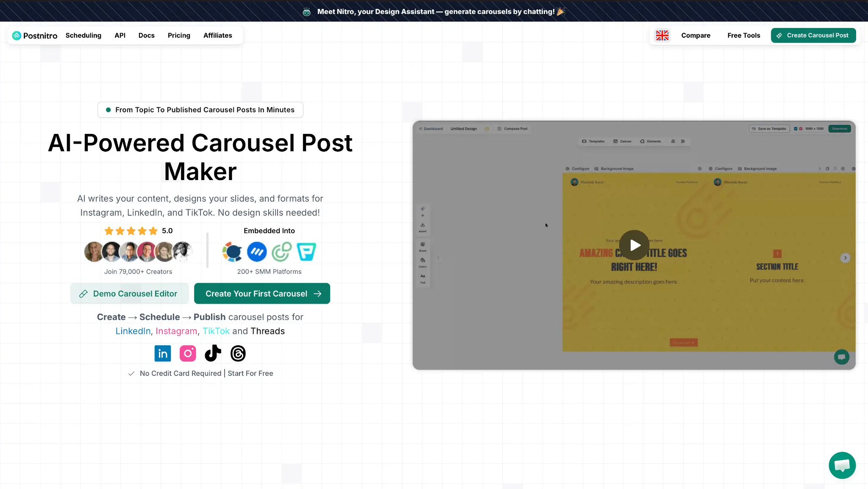Screen dimensions: 868x489
Task: Click the Templates tab in video preview
Action: coord(593,142)
